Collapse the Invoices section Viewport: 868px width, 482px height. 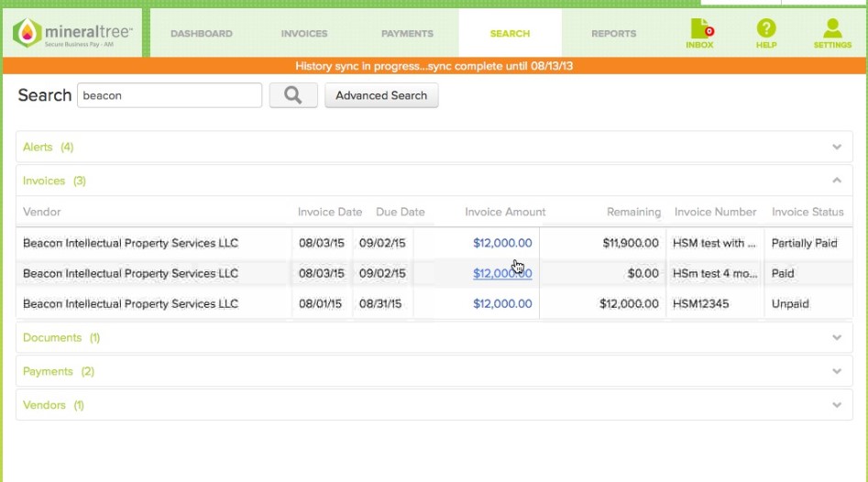(836, 181)
